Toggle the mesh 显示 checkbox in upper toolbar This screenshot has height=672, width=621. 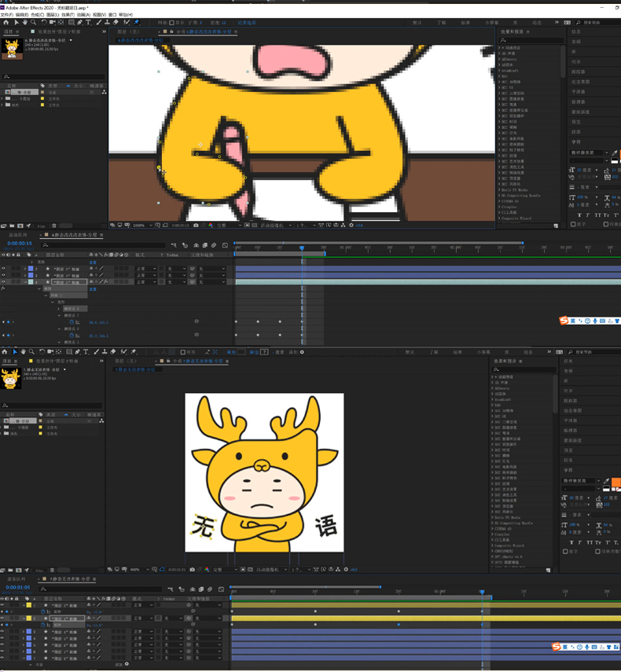(171, 23)
